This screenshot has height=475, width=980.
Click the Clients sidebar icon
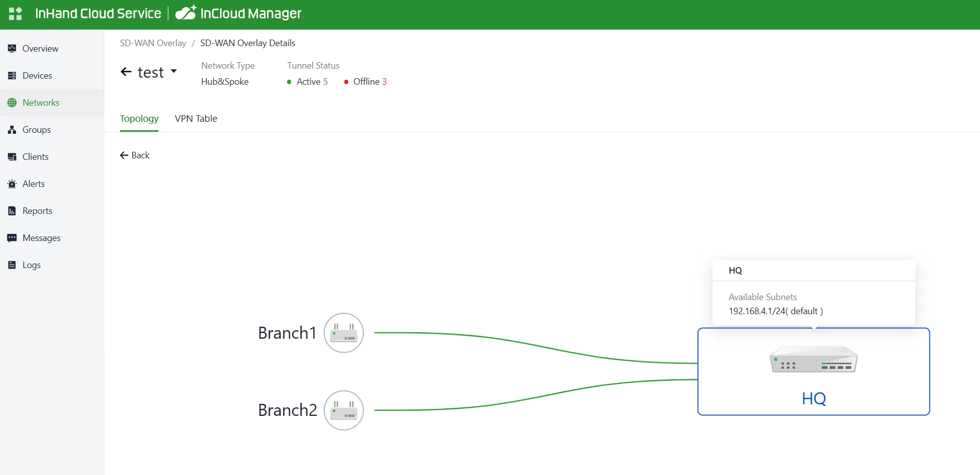[x=12, y=157]
